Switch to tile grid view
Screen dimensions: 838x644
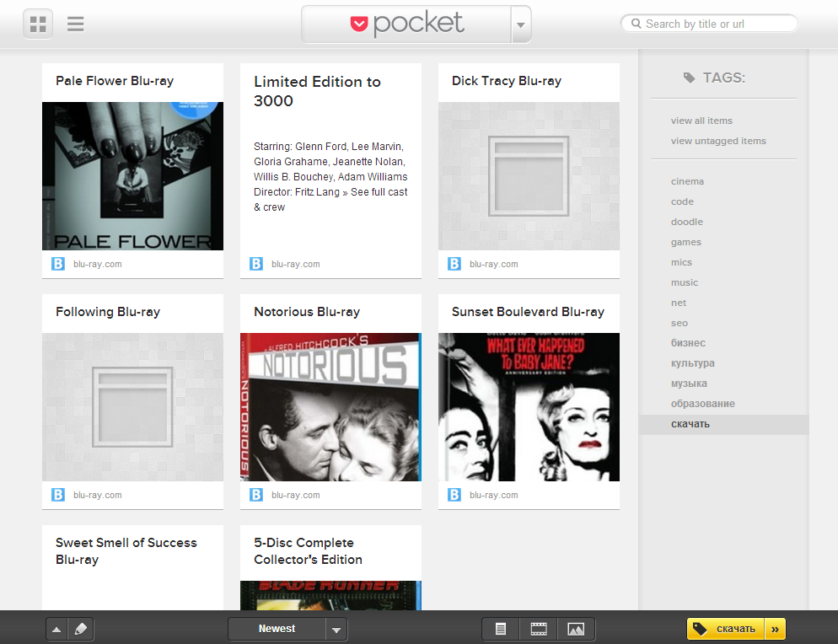(38, 24)
